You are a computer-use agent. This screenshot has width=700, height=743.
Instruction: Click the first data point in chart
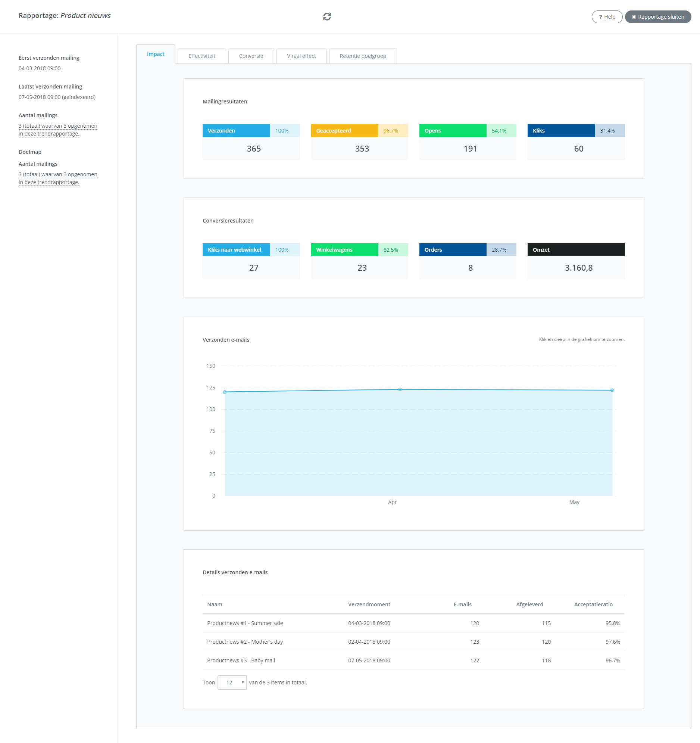pos(225,392)
